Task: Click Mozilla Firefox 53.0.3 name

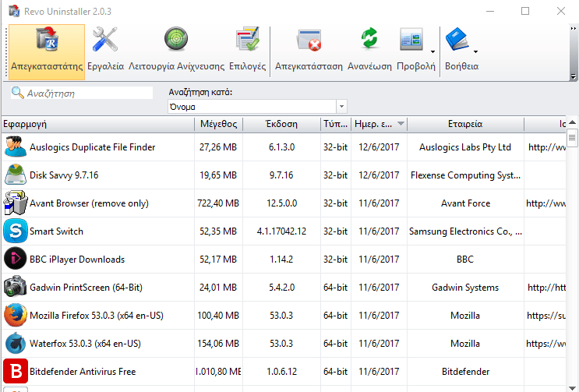Action: coord(97,316)
